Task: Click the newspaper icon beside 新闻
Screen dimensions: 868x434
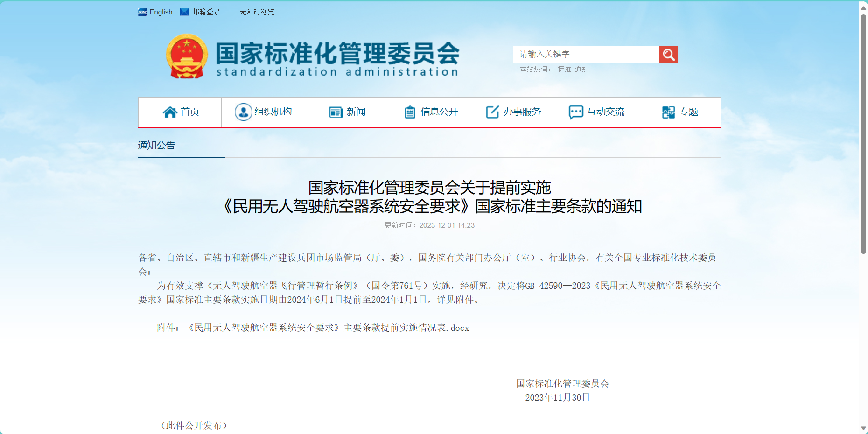Action: (336, 112)
